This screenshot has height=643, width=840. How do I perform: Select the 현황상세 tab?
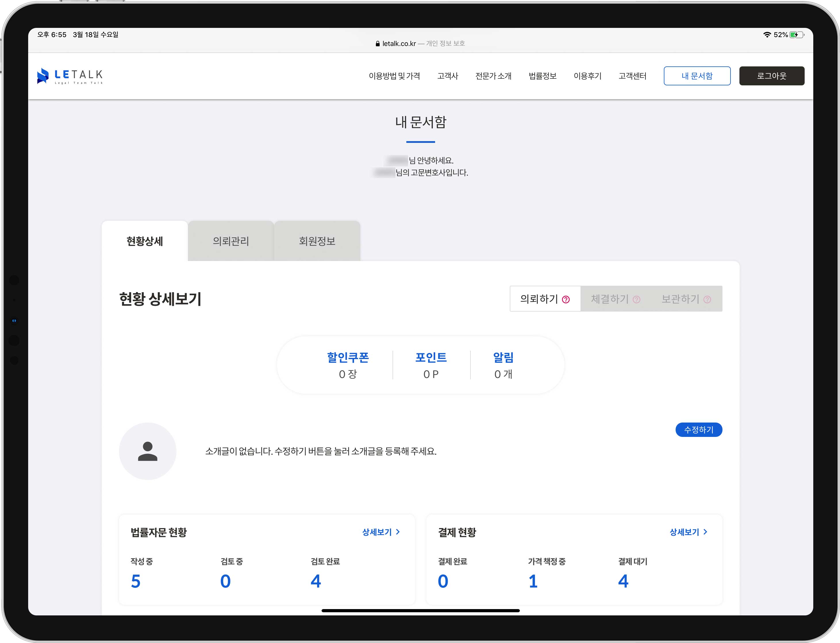pos(145,241)
